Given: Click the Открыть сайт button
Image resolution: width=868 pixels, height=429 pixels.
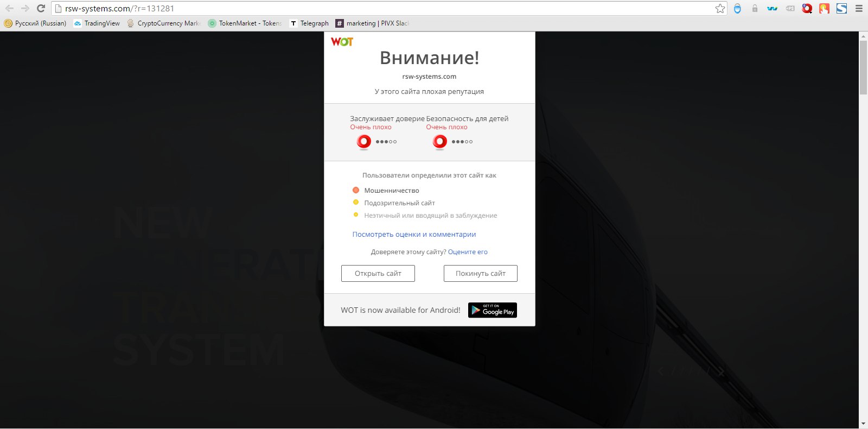Looking at the screenshot, I should point(378,274).
